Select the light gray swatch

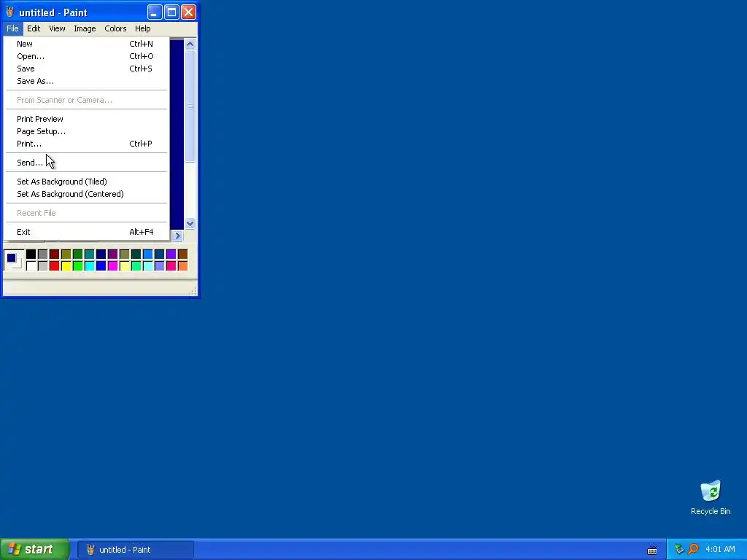click(43, 265)
